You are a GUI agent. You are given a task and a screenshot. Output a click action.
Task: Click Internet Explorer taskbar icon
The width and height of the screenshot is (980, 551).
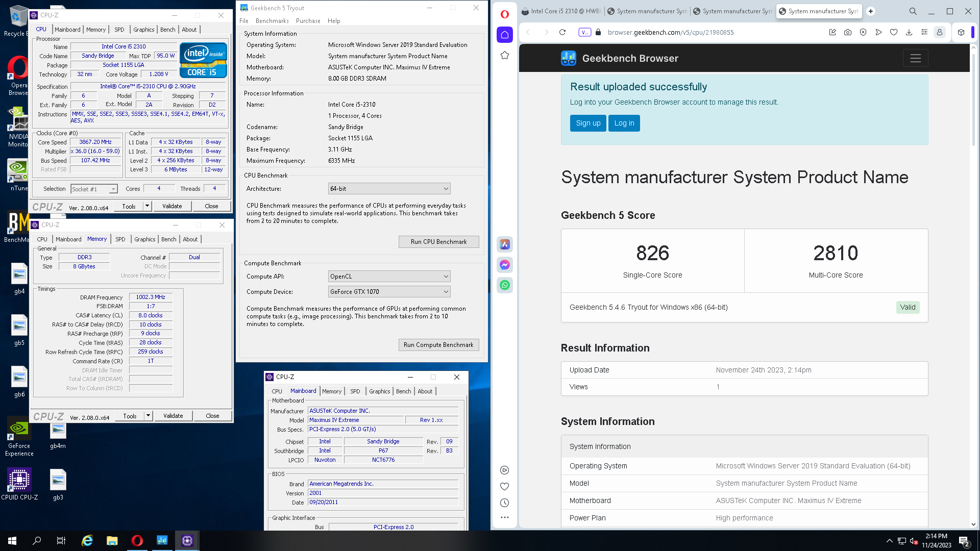(87, 541)
